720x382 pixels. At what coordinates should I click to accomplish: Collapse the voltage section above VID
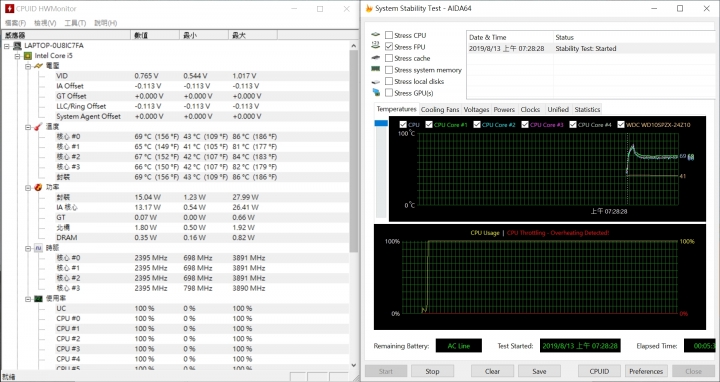28,66
